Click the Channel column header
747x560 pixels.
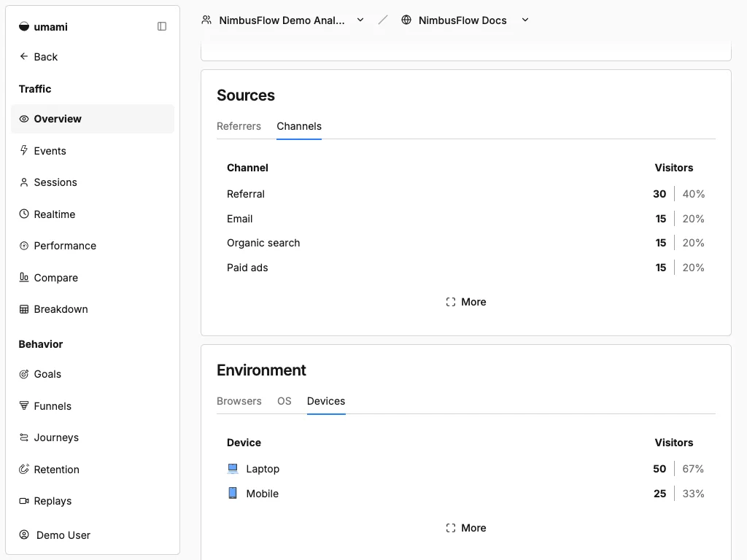(247, 168)
